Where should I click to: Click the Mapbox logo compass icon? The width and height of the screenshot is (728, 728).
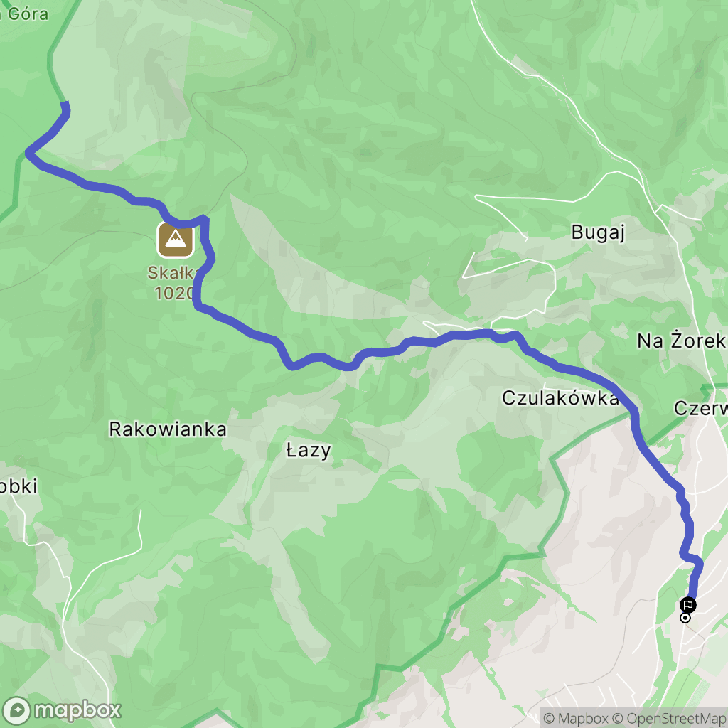[x=17, y=711]
